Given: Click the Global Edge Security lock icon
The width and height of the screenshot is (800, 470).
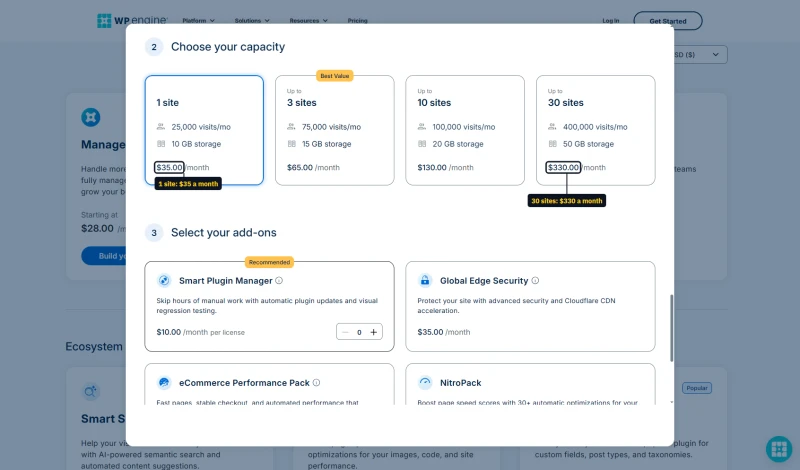Looking at the screenshot, I should pyautogui.click(x=424, y=280).
